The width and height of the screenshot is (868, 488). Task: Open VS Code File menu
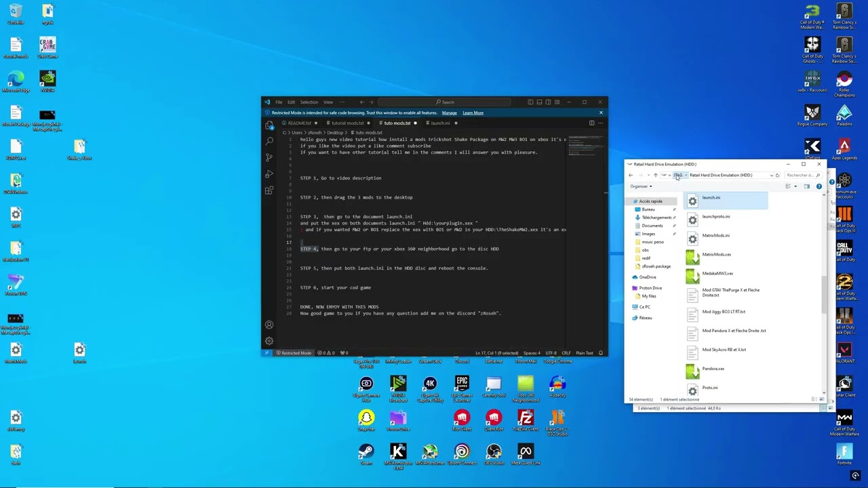point(279,102)
